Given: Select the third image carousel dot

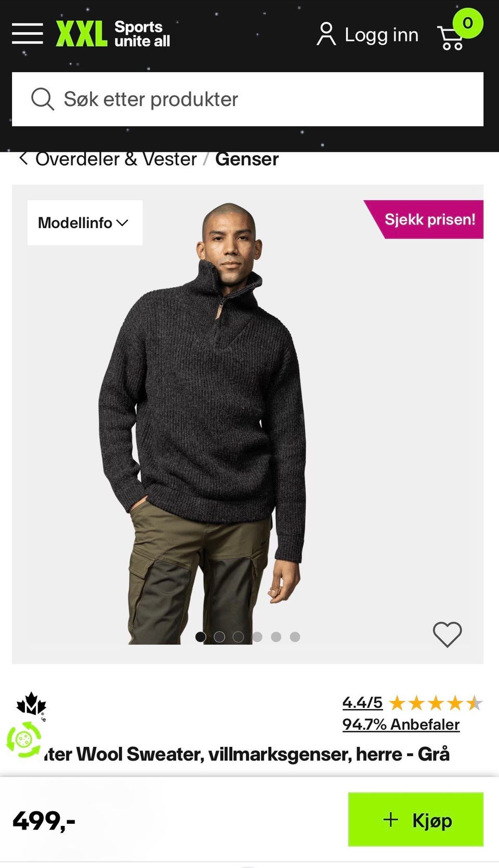Looking at the screenshot, I should [x=238, y=637].
